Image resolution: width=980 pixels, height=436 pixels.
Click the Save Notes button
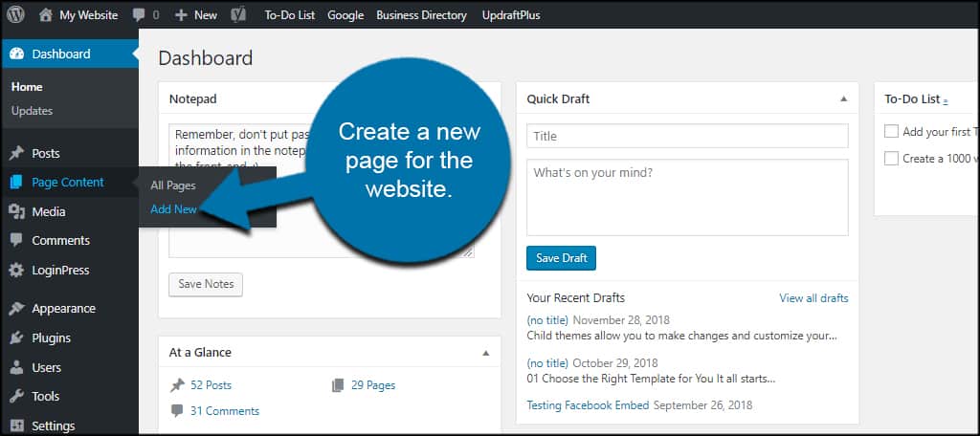[x=206, y=284]
